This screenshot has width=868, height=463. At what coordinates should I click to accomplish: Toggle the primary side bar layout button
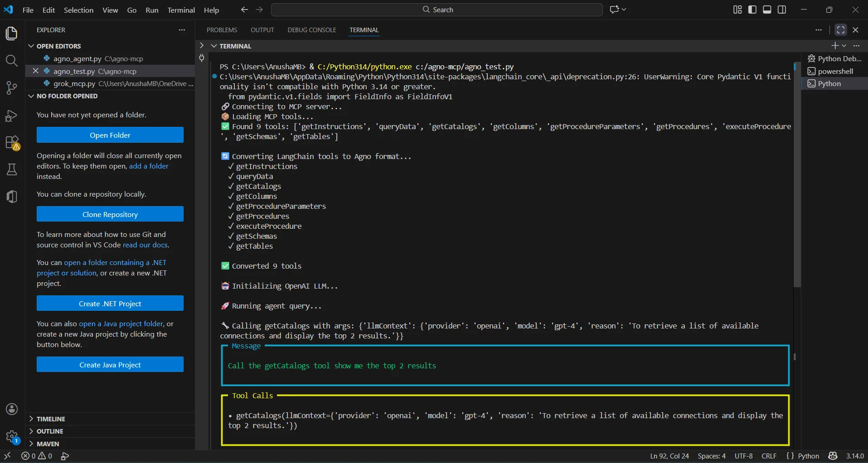coord(752,10)
